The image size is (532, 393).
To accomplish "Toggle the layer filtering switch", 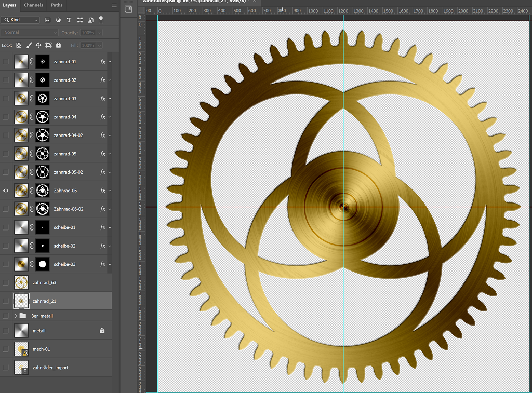I will [x=101, y=20].
